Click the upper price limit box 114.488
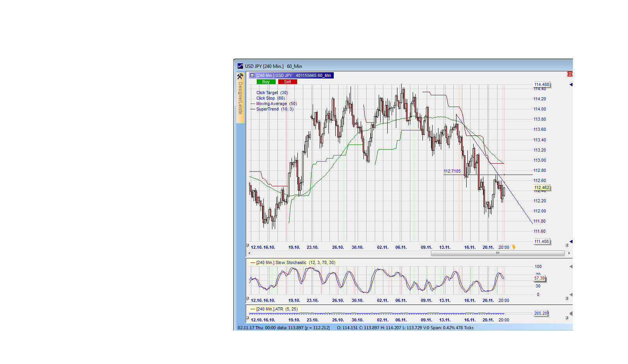This screenshot has height=364, width=628. [542, 84]
